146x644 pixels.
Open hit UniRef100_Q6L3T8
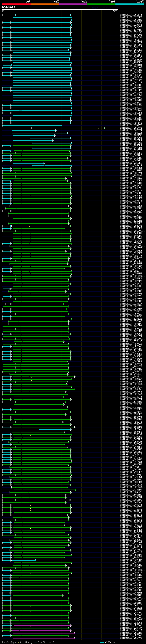(131, 15)
